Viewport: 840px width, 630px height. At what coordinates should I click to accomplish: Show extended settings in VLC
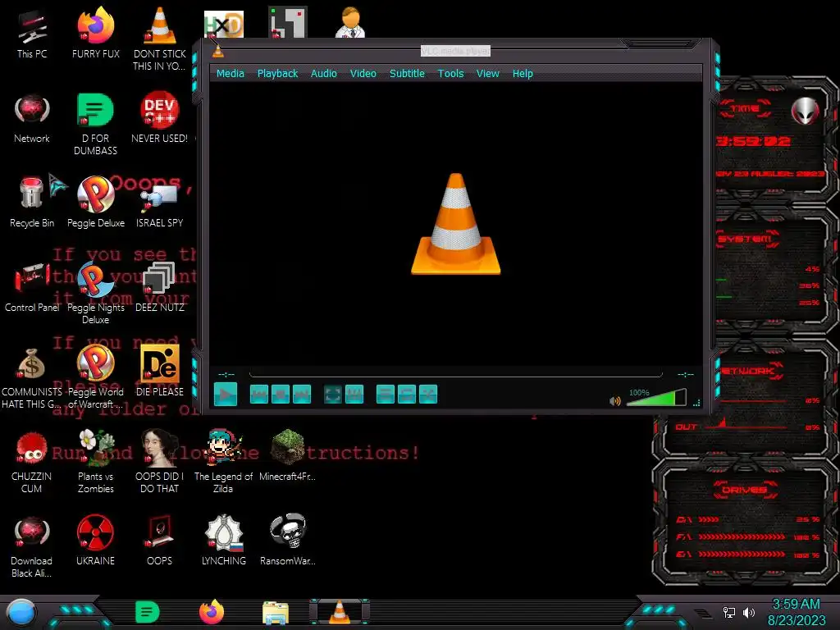(354, 395)
